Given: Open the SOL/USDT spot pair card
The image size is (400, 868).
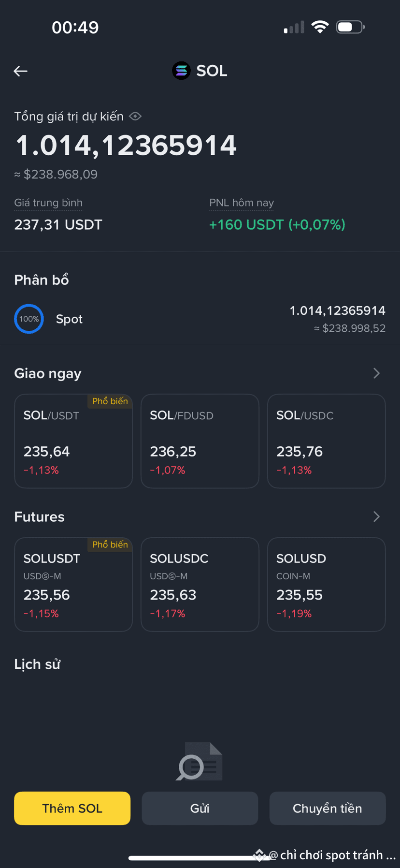Looking at the screenshot, I should pyautogui.click(x=73, y=441).
